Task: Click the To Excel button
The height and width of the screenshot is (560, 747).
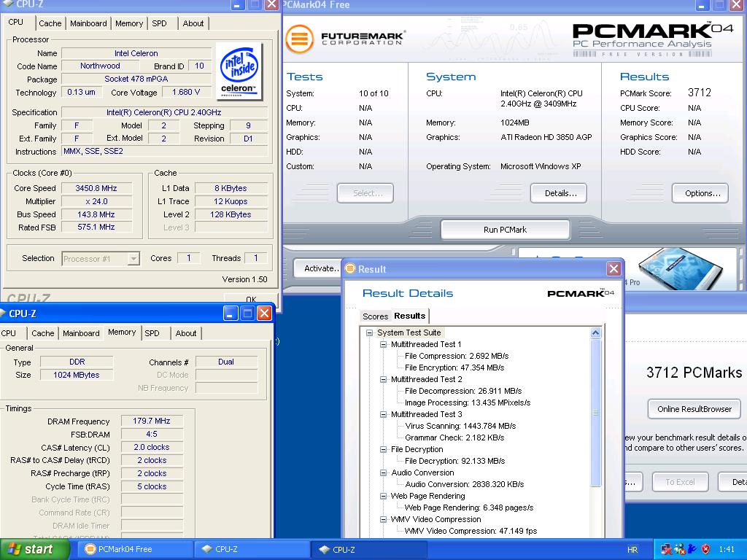Action: [x=680, y=482]
